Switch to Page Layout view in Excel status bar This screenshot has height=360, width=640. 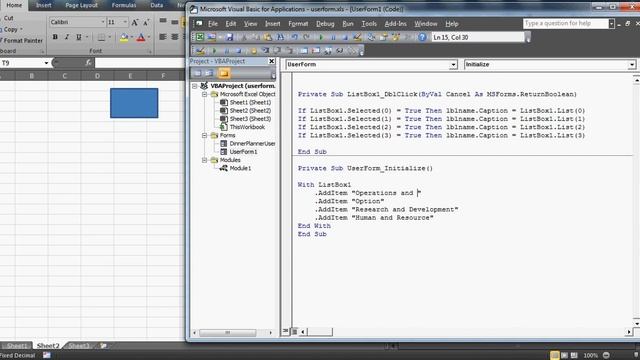564,355
